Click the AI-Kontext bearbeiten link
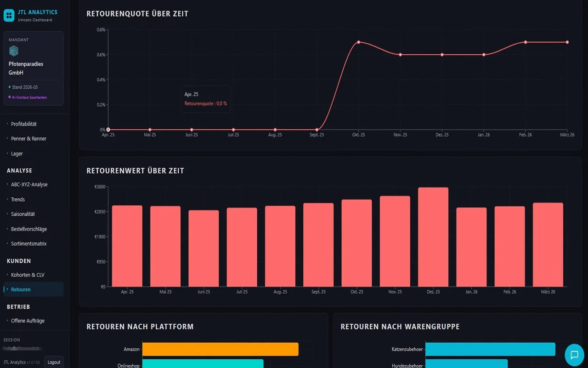588x368 pixels. click(29, 98)
